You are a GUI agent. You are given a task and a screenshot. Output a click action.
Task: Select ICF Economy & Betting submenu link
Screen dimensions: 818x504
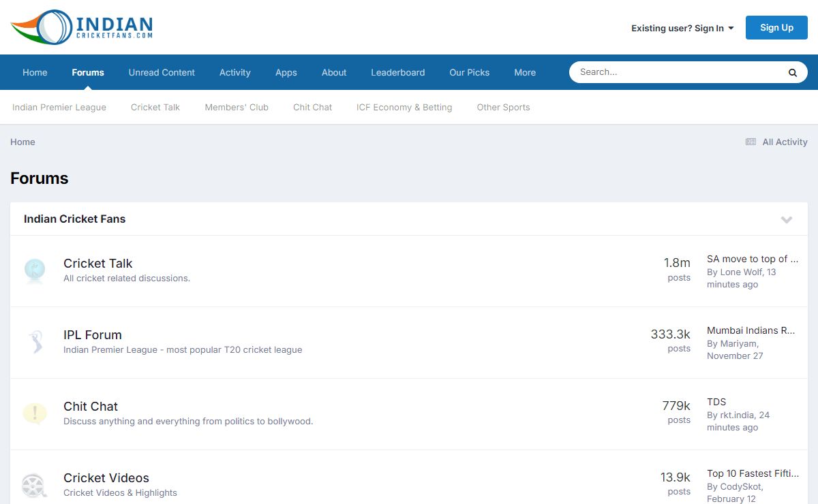click(x=404, y=107)
